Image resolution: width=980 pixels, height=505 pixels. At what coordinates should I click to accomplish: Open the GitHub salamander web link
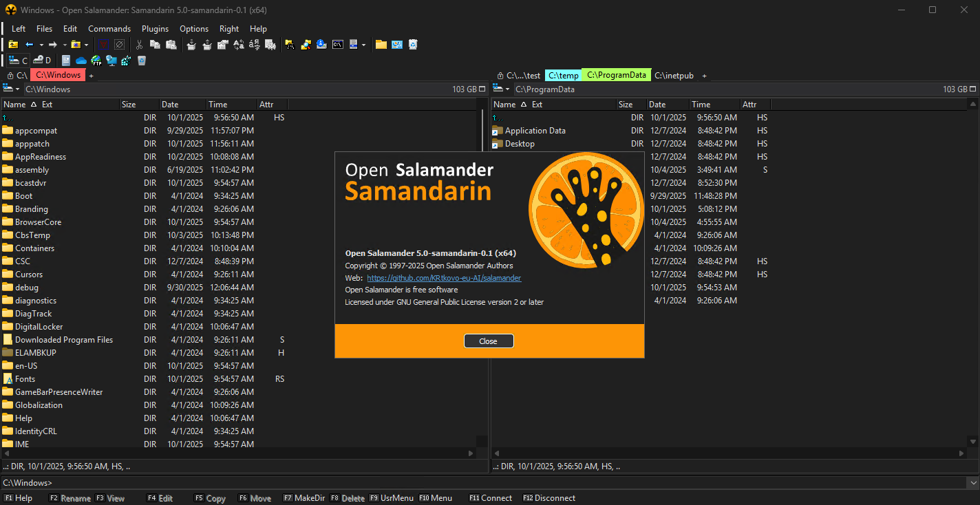[x=444, y=278]
